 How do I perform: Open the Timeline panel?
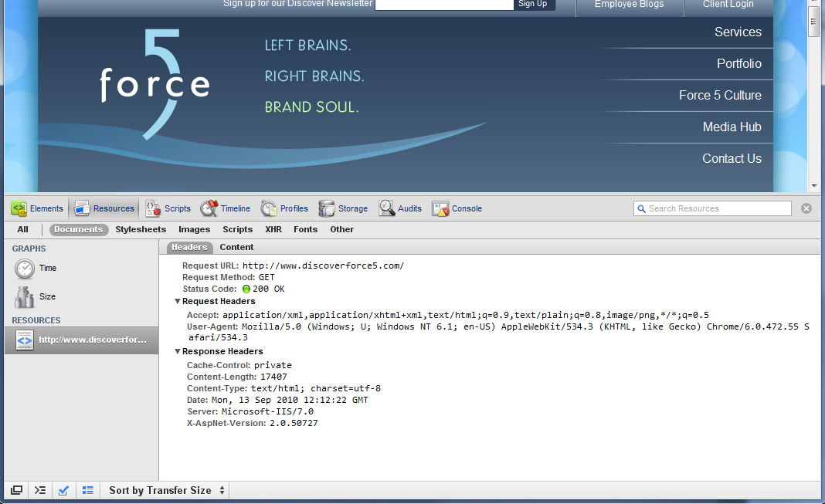point(226,208)
